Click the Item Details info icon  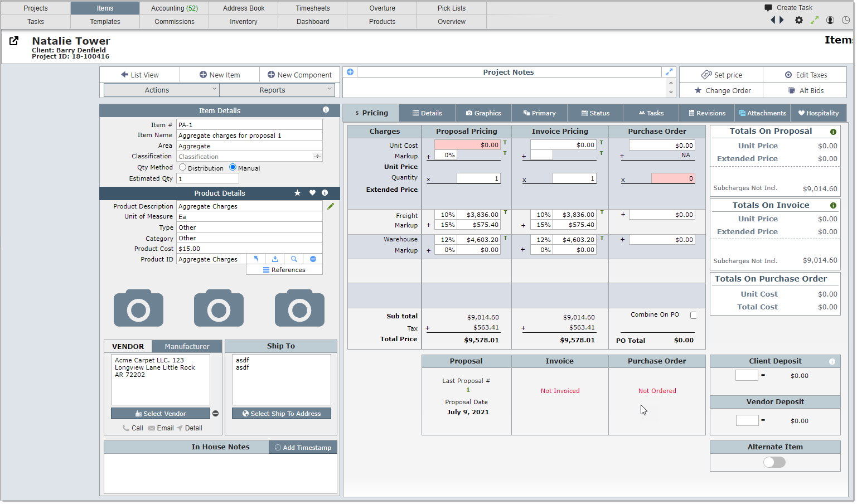coord(326,110)
